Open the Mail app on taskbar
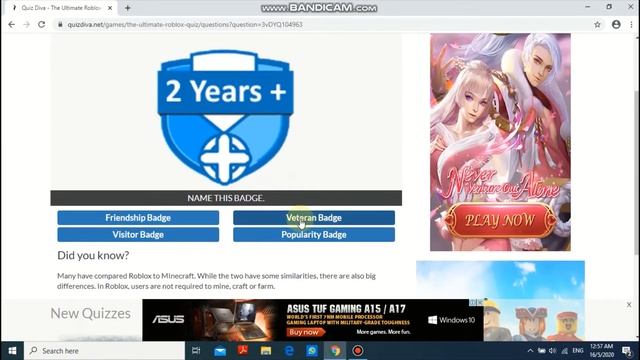The height and width of the screenshot is (360, 640). click(x=220, y=351)
